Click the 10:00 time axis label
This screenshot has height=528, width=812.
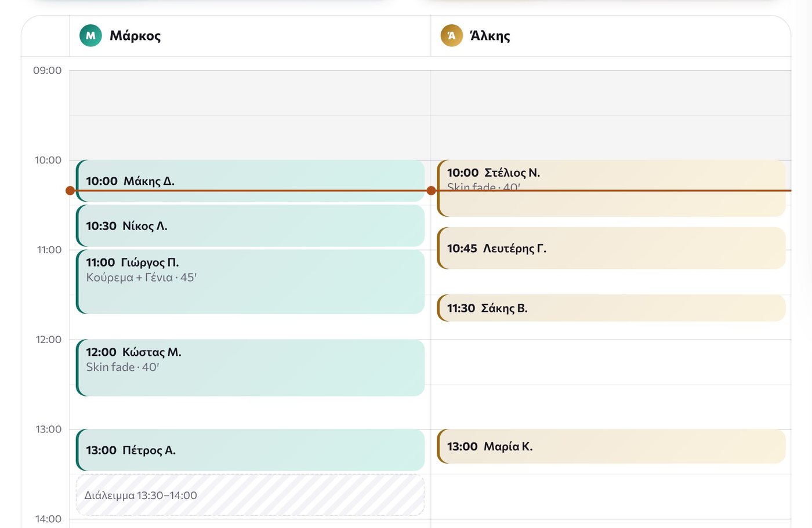(x=48, y=160)
